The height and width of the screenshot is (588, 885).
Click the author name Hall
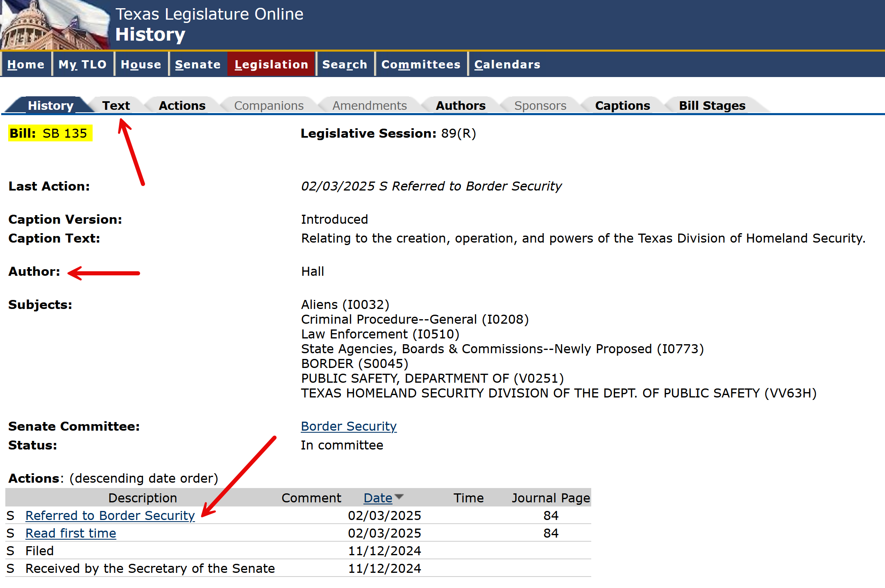312,271
